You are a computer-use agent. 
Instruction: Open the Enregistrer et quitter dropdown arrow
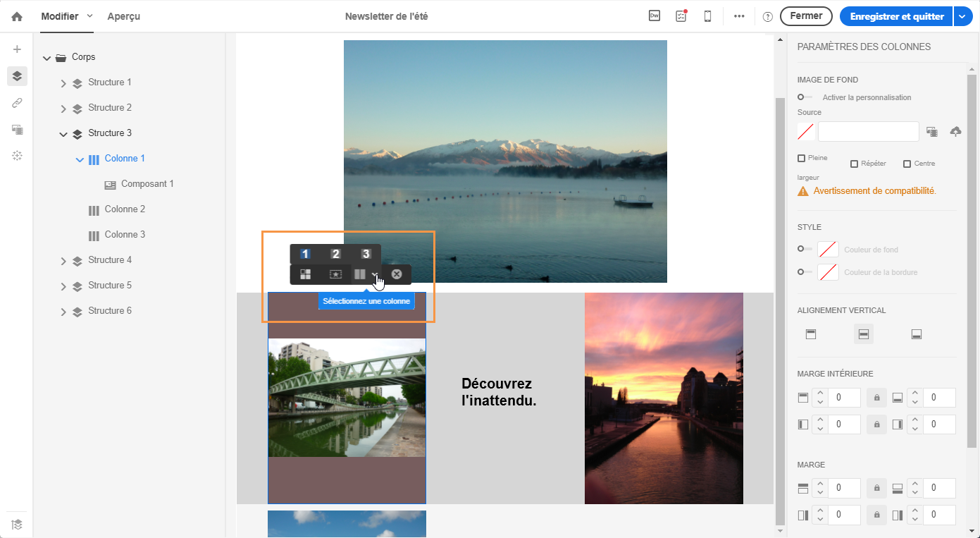point(963,16)
